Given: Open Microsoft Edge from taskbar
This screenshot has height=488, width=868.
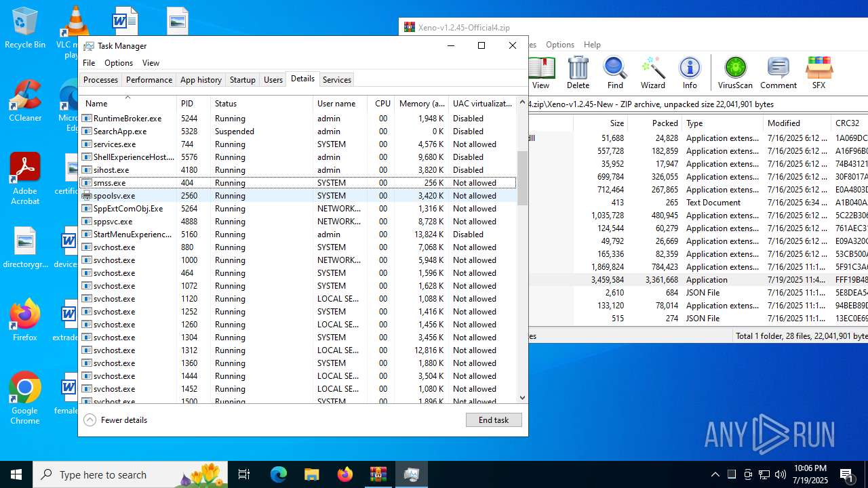Looking at the screenshot, I should (279, 474).
